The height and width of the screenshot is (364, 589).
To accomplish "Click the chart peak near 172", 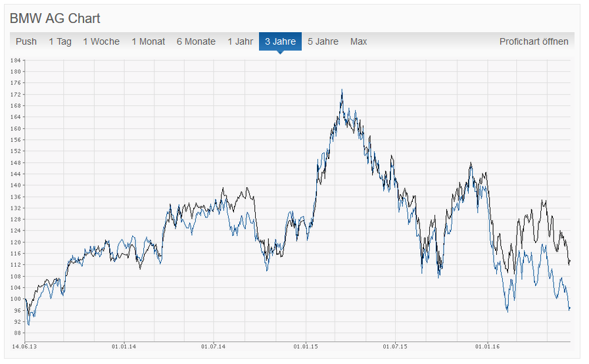I will (342, 90).
